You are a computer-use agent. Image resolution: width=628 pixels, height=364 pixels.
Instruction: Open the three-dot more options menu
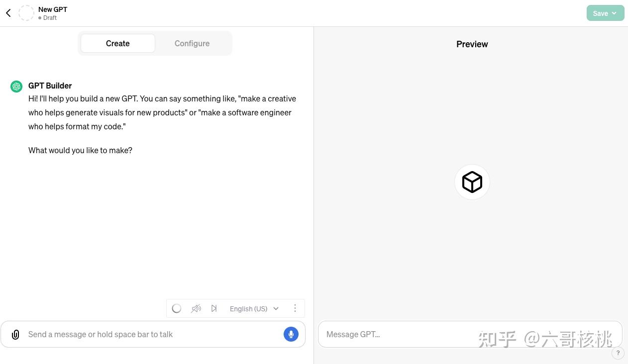point(295,308)
